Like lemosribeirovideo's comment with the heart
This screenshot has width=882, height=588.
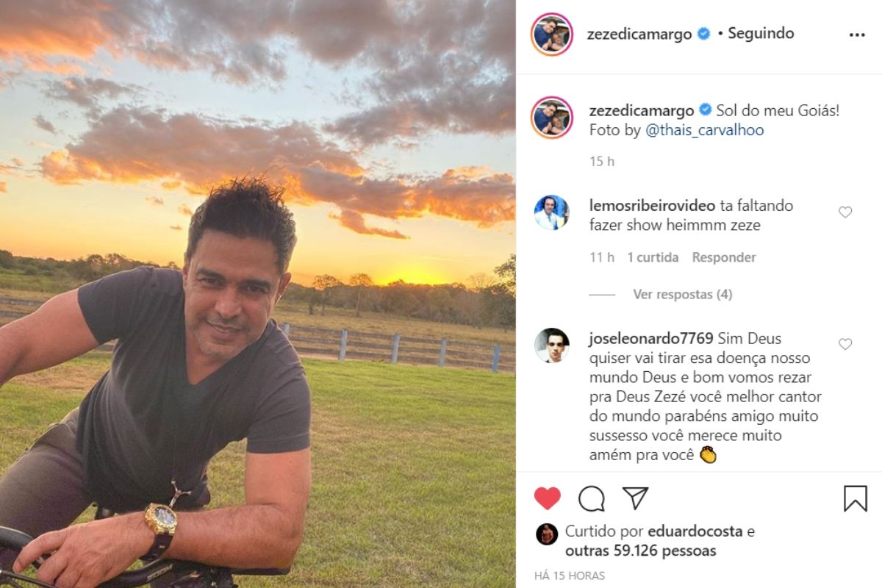click(845, 212)
